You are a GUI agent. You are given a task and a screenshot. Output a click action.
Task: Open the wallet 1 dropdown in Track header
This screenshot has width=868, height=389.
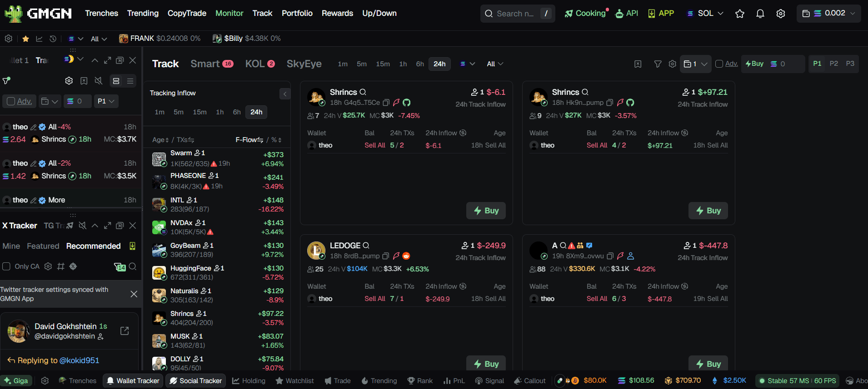pyautogui.click(x=695, y=64)
